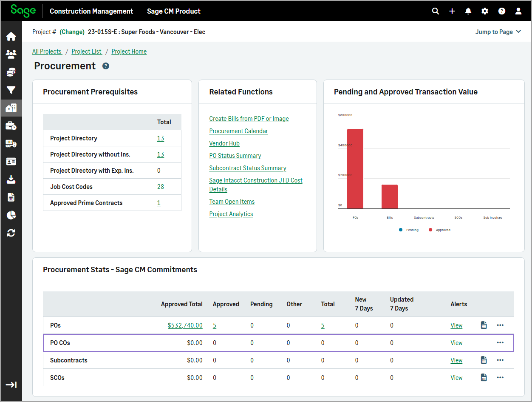
Task: Open the Procurement Calendar link
Action: click(x=238, y=131)
